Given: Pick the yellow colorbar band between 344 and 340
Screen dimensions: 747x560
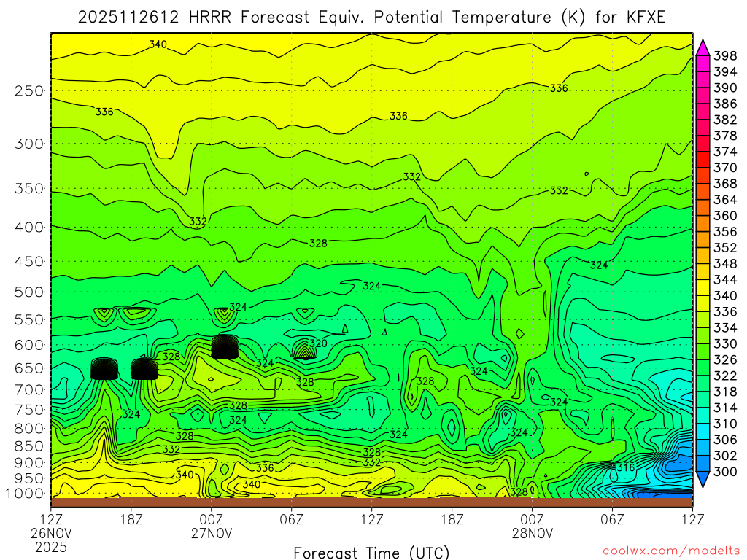Looking at the screenshot, I should coord(703,287).
